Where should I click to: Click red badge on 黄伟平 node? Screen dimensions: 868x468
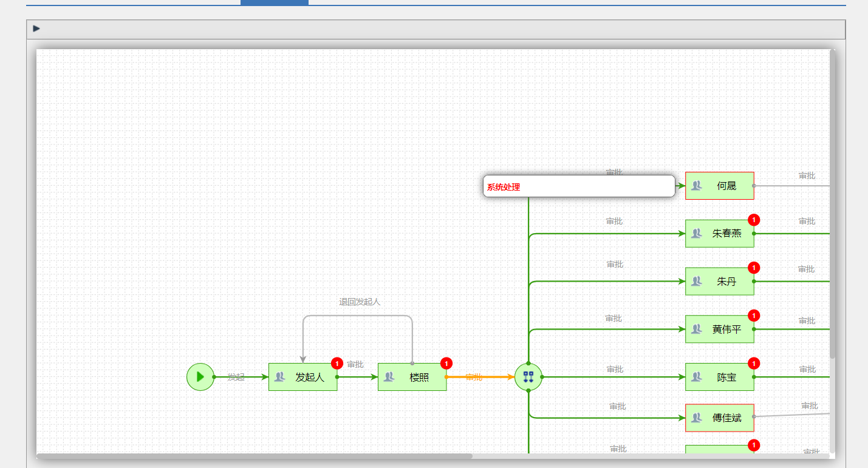(x=754, y=316)
